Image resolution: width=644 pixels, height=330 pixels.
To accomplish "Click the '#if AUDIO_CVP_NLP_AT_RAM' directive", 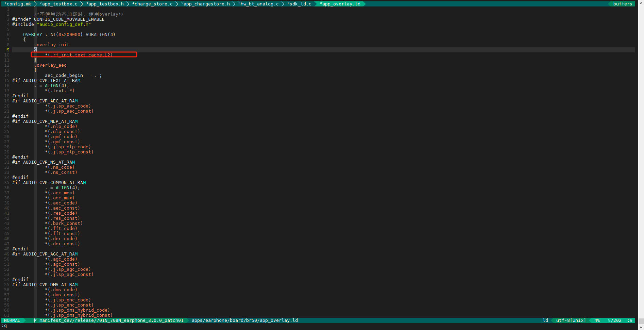I will click(x=45, y=121).
